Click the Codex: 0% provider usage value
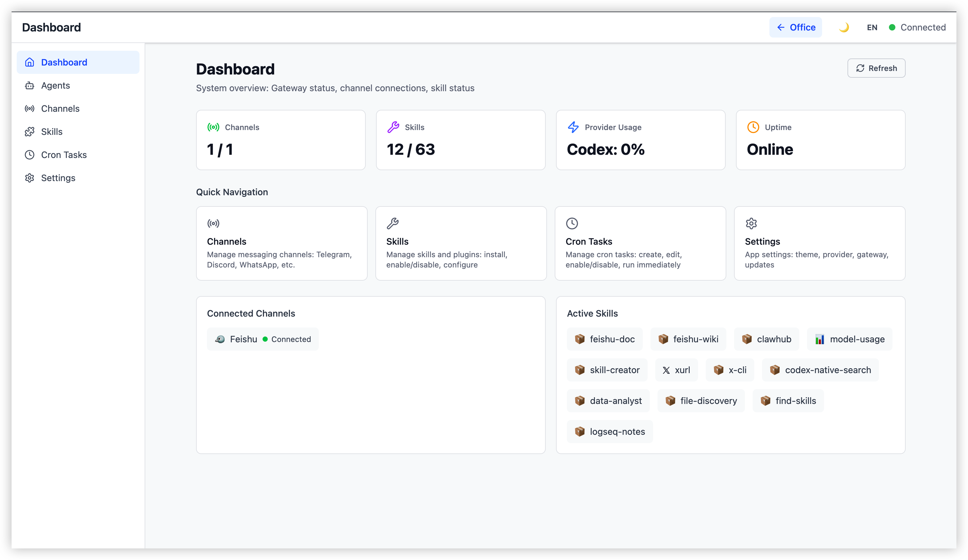The image size is (968, 560). pyautogui.click(x=605, y=149)
